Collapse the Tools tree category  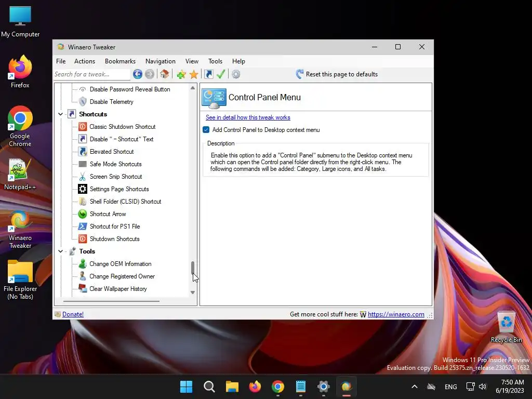coord(60,251)
